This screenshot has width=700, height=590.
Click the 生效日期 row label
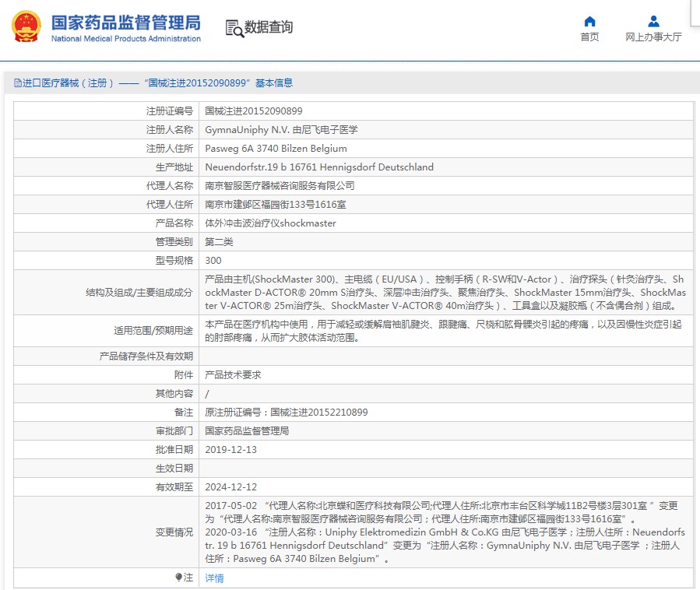point(174,469)
